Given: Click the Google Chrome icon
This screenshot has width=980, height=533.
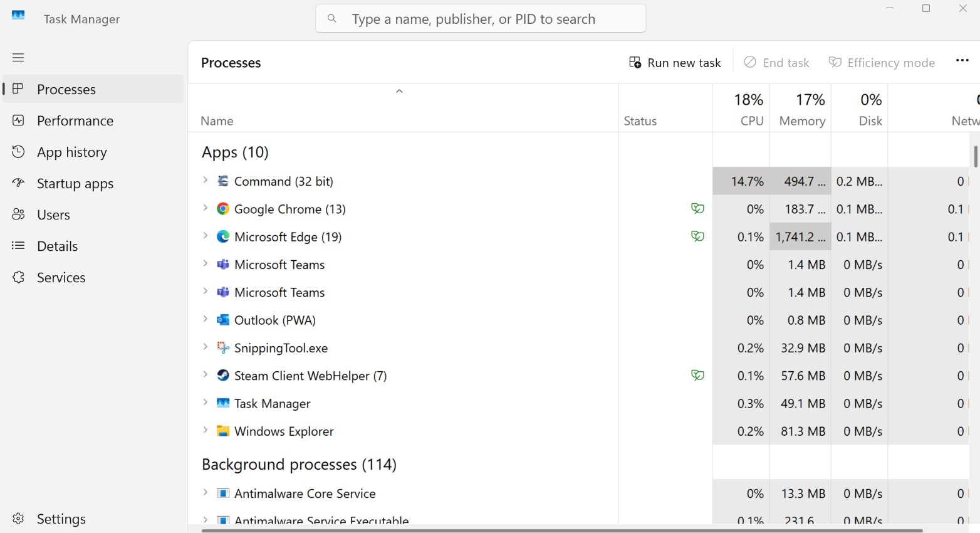Looking at the screenshot, I should tap(222, 209).
